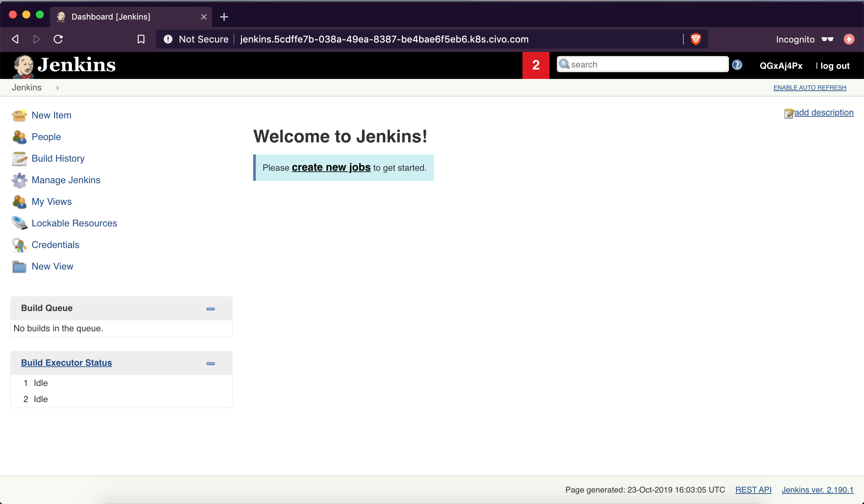
Task: Click the create new jobs link
Action: click(x=331, y=167)
